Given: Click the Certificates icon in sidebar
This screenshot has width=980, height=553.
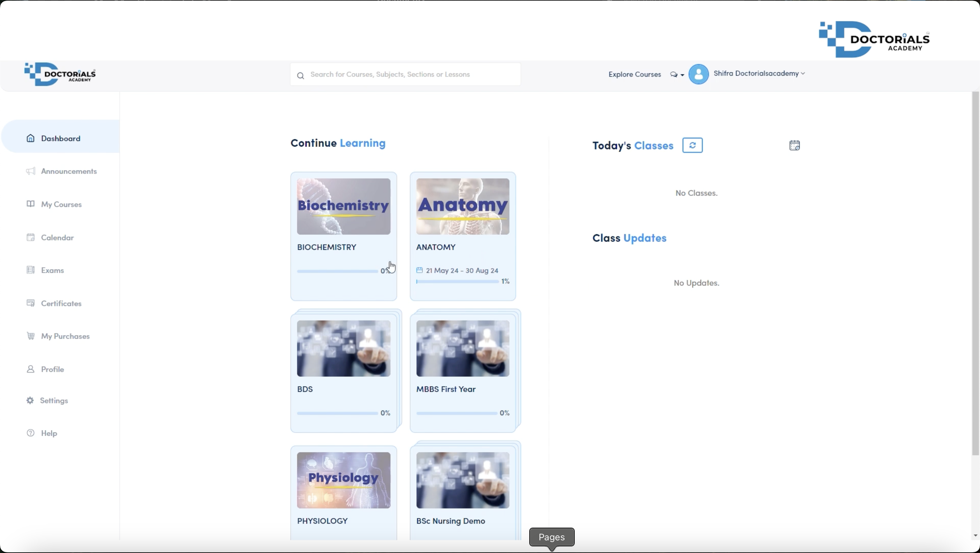Looking at the screenshot, I should pos(30,303).
